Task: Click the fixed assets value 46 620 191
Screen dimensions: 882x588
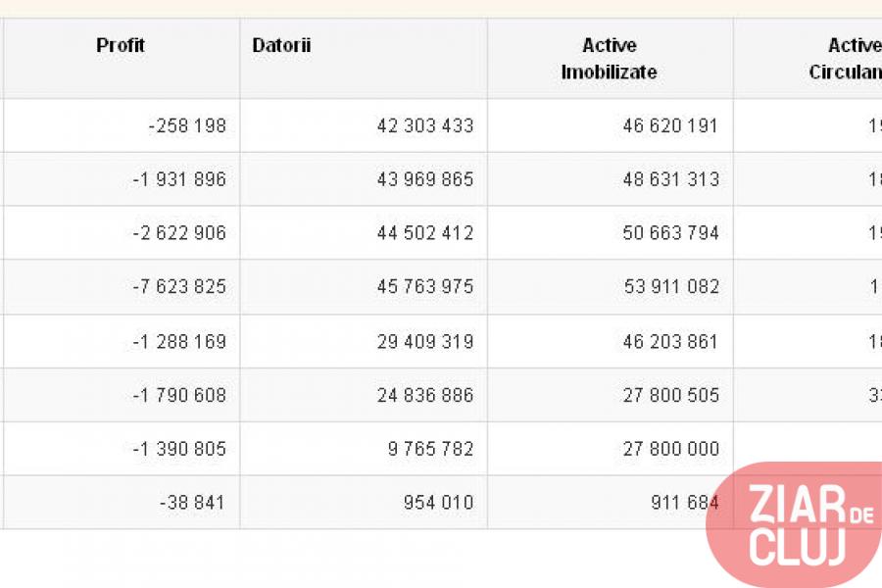Action: click(x=670, y=125)
